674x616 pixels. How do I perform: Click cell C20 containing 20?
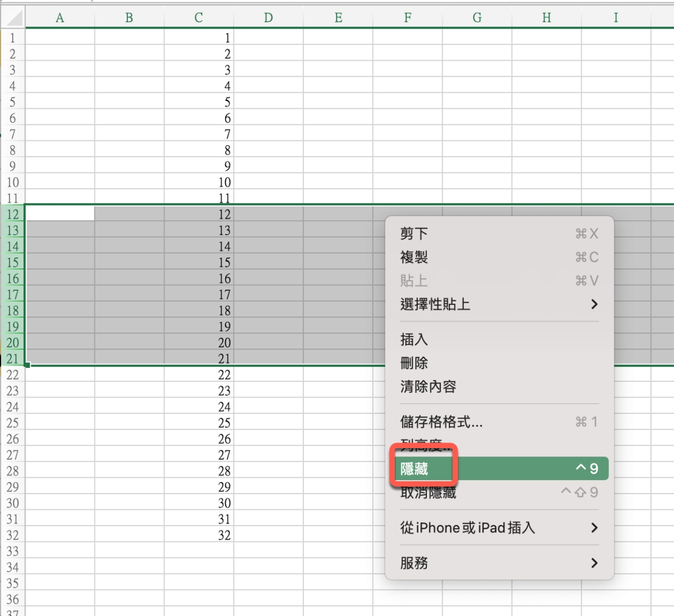pos(199,343)
